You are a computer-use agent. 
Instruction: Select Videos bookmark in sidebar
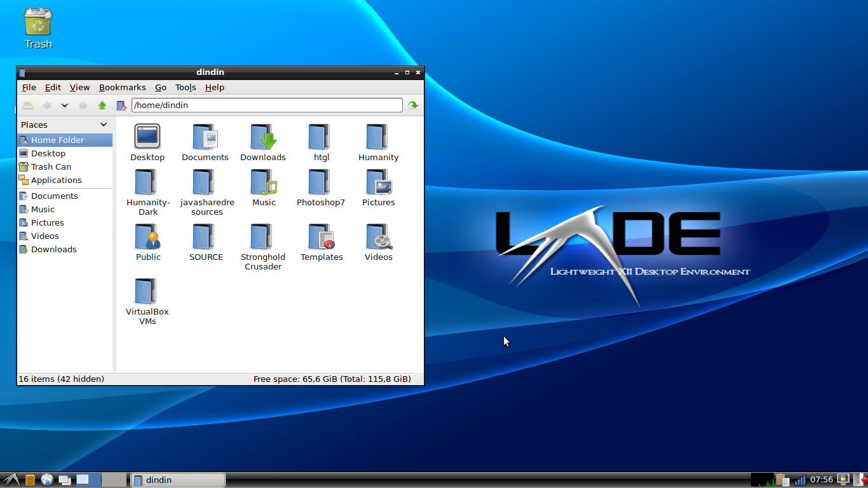65,236
